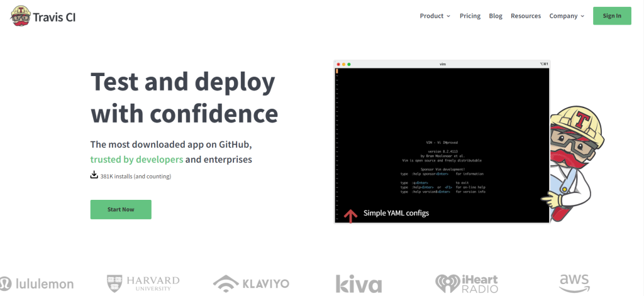Image resolution: width=644 pixels, height=296 pixels.
Task: Click the Harvard University shield logo
Action: click(x=114, y=283)
